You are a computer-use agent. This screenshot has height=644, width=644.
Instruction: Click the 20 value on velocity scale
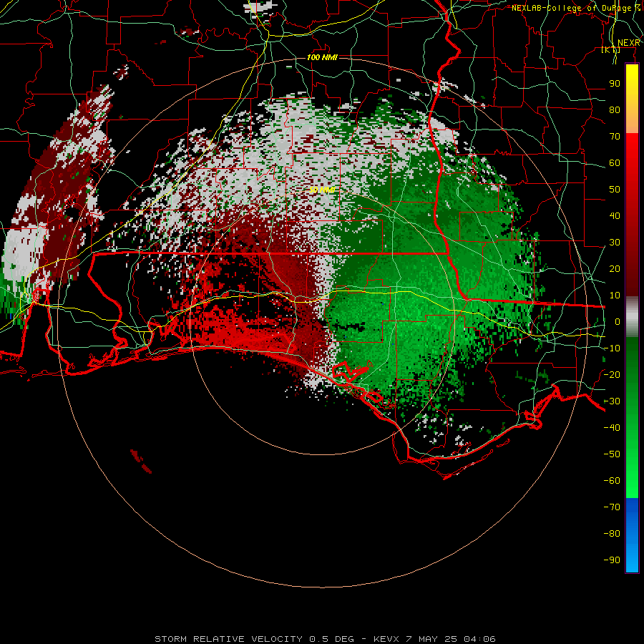point(615,268)
